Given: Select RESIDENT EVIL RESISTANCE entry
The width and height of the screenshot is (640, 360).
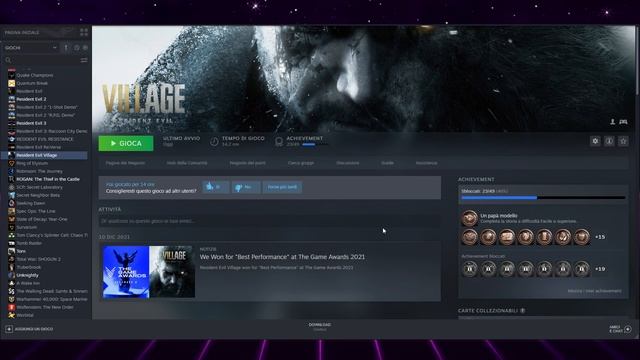Looking at the screenshot, I should 45,139.
